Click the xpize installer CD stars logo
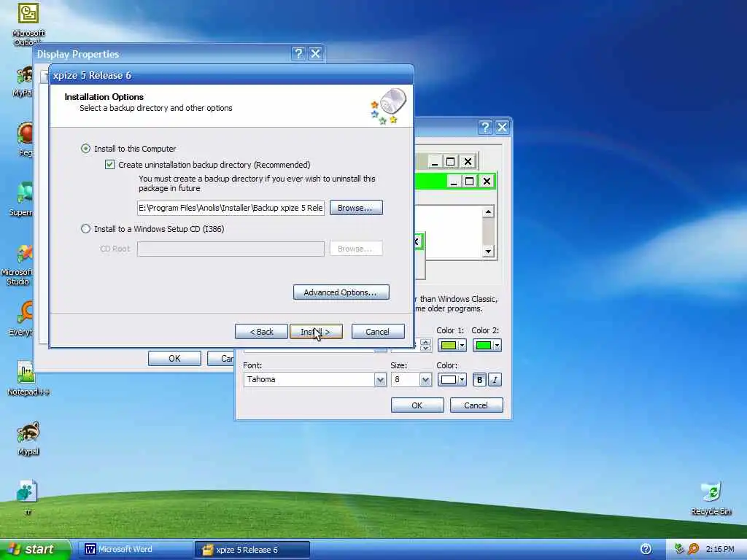The width and height of the screenshot is (747, 560). (x=388, y=106)
